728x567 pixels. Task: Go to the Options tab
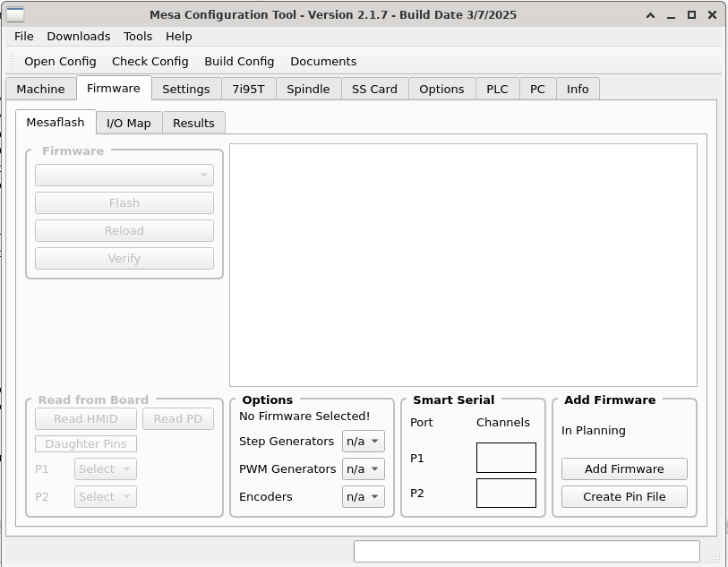click(x=441, y=89)
